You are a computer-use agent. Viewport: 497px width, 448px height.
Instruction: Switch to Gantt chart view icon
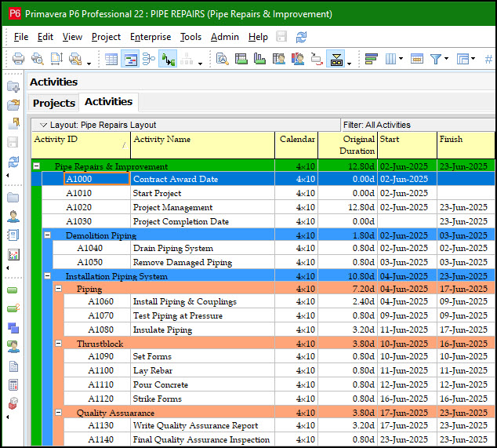click(x=130, y=59)
